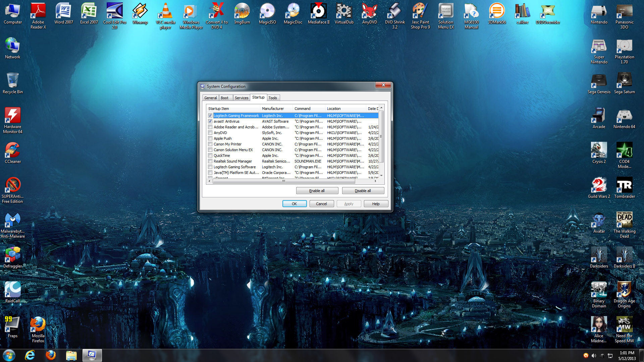Launch Cool Edit Pro 2.0 shortcut
Viewport: 644px width, 362px height.
click(x=114, y=15)
